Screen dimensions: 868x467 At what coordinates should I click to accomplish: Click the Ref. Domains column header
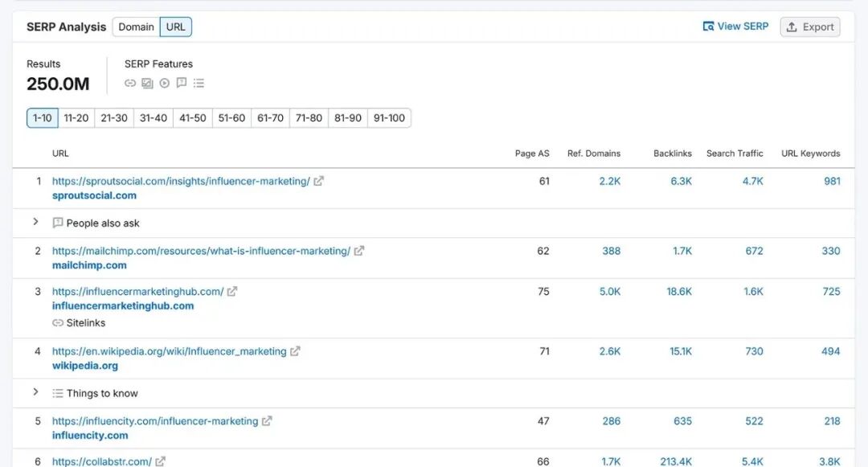click(x=593, y=154)
